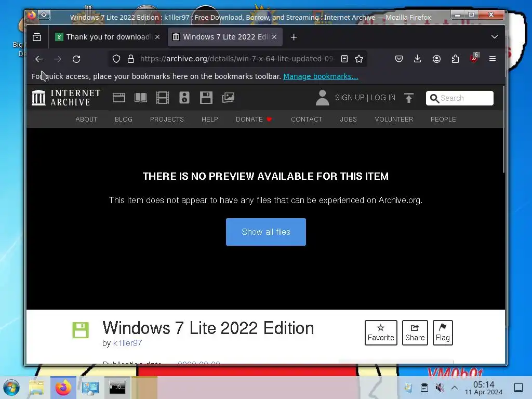Click the user avatar icon
Screen dimensions: 532x399
pos(322,98)
